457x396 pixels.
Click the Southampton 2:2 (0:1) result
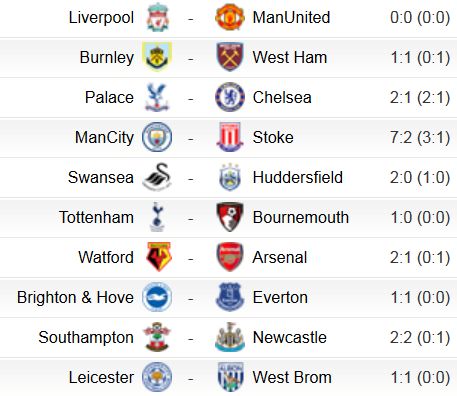click(x=420, y=337)
